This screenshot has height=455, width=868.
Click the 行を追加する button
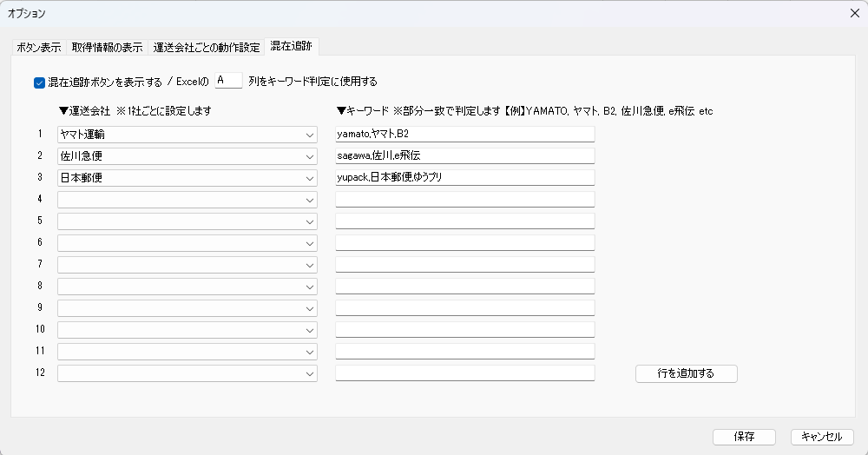click(686, 373)
